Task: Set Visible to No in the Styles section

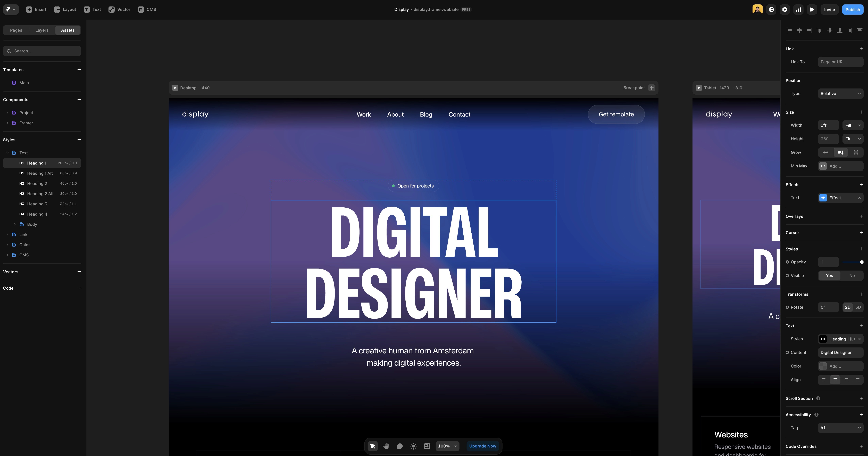Action: click(852, 275)
